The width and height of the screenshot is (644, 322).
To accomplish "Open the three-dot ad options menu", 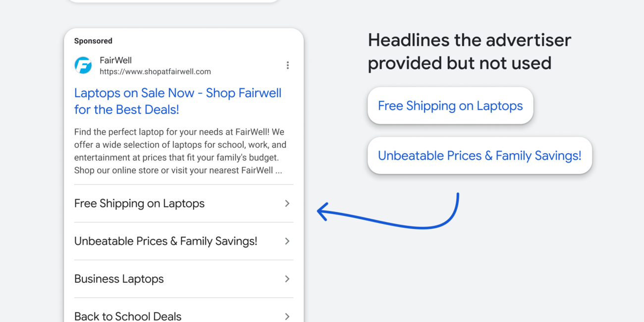I will point(287,65).
